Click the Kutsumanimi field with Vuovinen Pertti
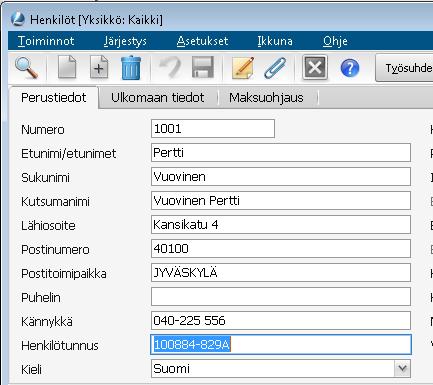 coord(281,201)
